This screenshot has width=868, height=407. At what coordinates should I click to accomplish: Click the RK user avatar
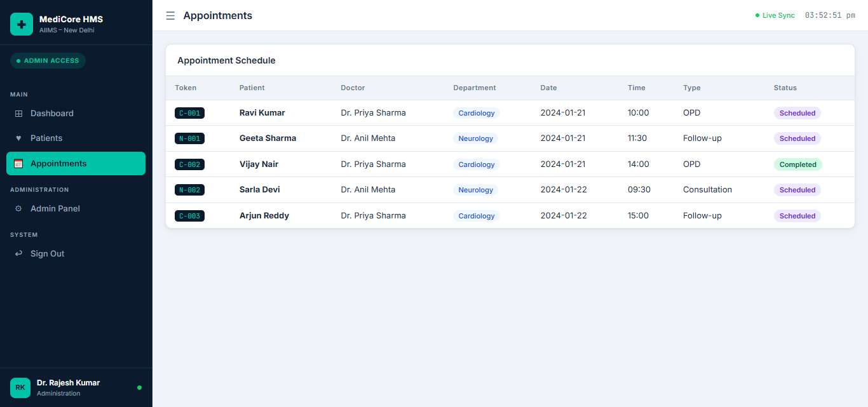[20, 387]
